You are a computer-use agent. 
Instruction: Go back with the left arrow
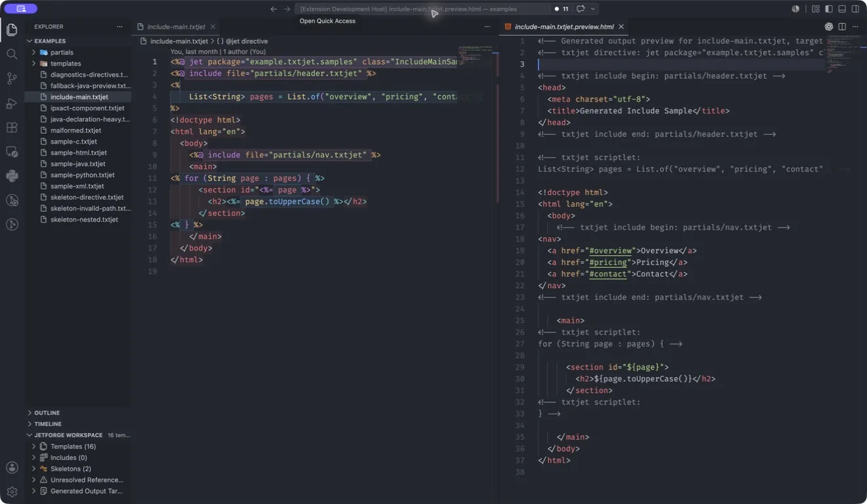tap(273, 9)
